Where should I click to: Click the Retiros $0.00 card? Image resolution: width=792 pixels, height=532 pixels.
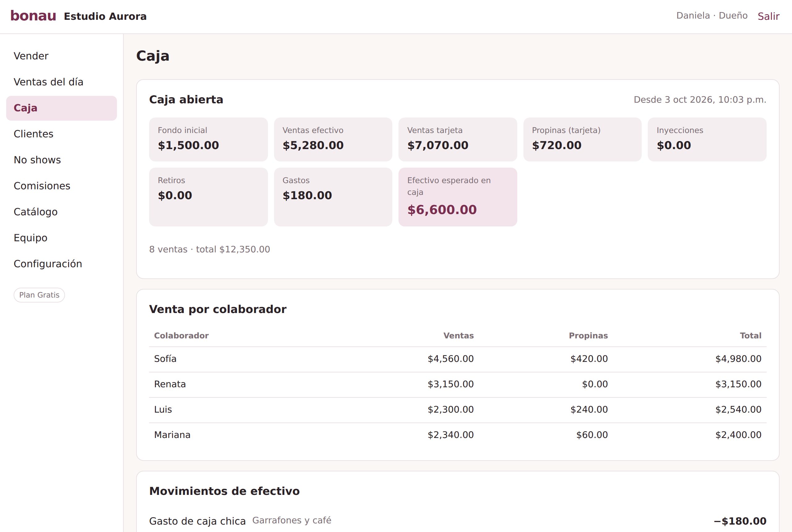point(208,197)
